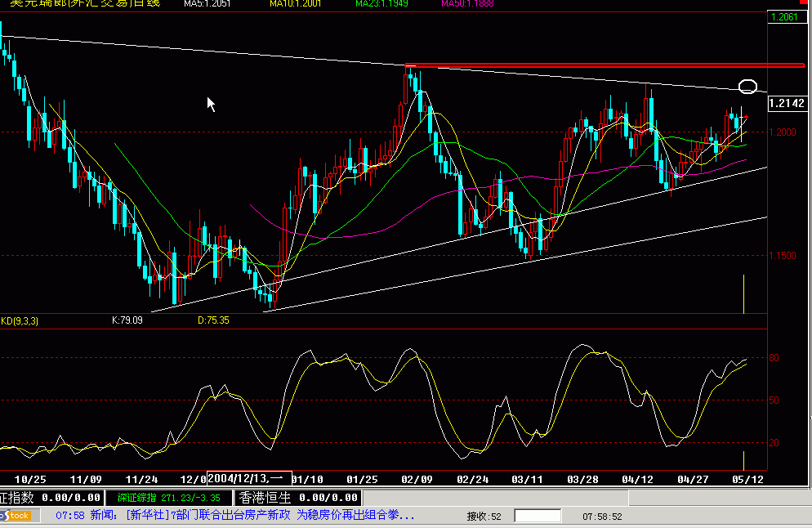Screen dimensions: 812x528
Task: Click the 03/28 date on time axis
Action: [x=582, y=479]
